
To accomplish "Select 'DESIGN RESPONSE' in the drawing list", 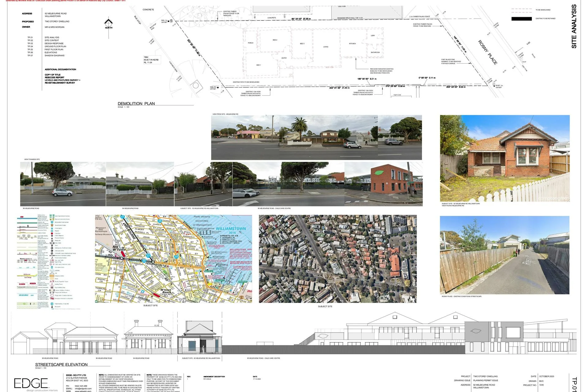I will coord(54,43).
